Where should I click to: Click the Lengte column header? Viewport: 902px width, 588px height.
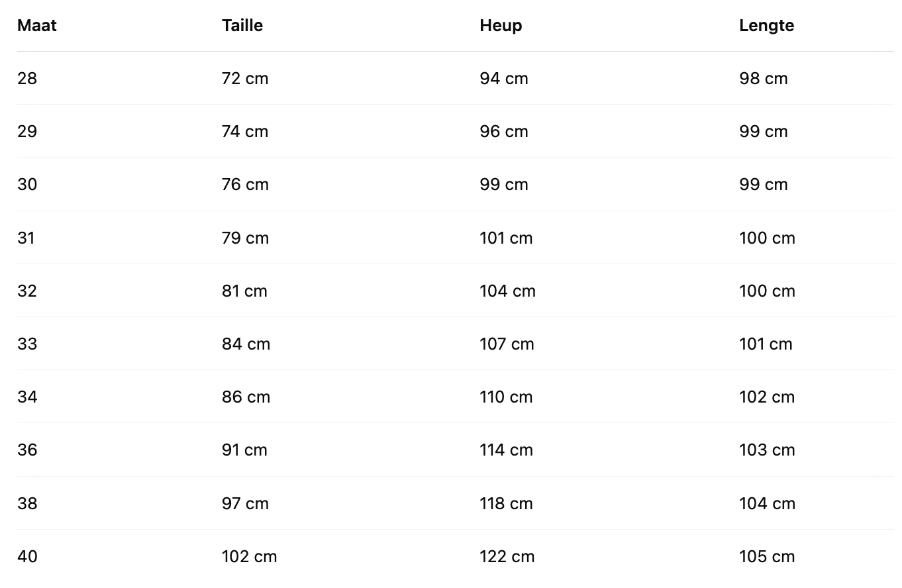click(766, 26)
